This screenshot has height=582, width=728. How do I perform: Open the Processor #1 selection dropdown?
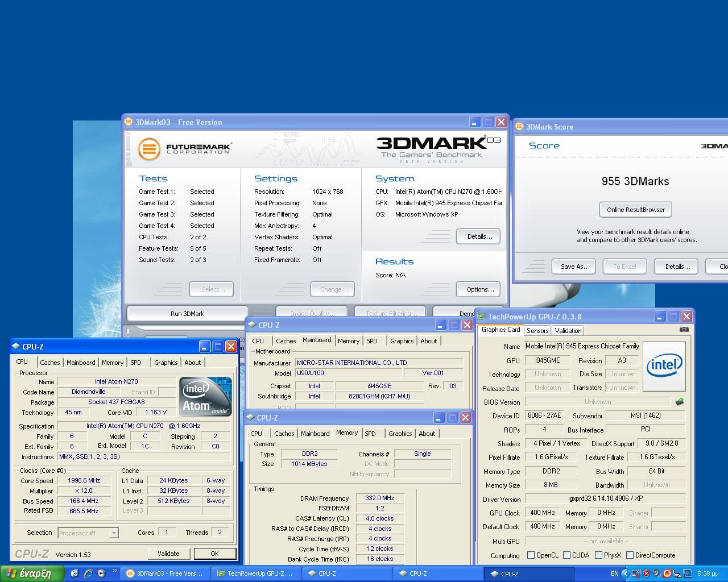[114, 533]
